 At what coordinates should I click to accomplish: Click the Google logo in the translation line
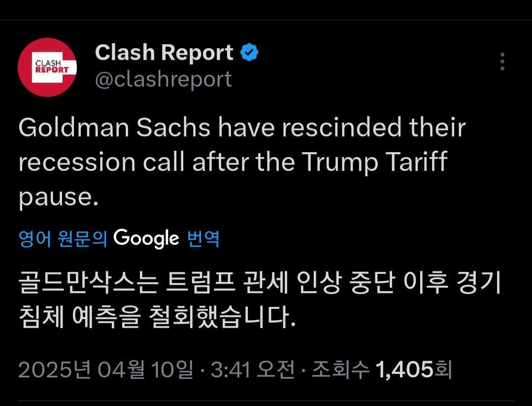[x=147, y=238]
